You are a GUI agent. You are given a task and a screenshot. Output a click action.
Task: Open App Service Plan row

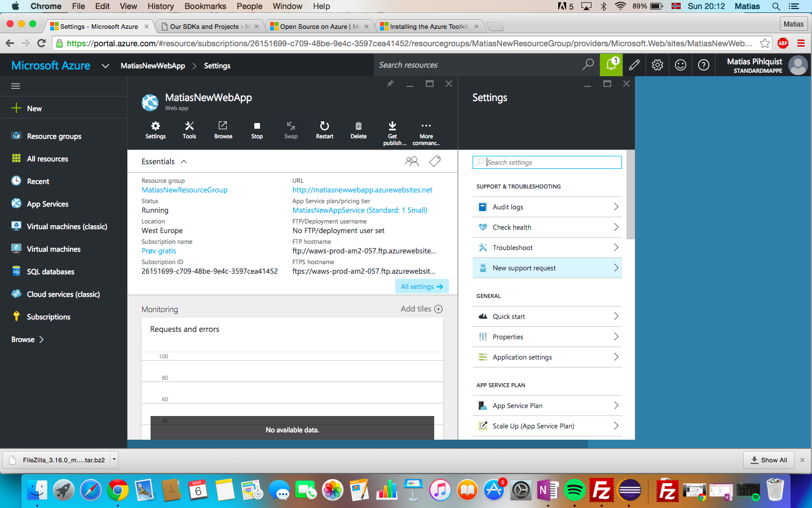(x=547, y=406)
